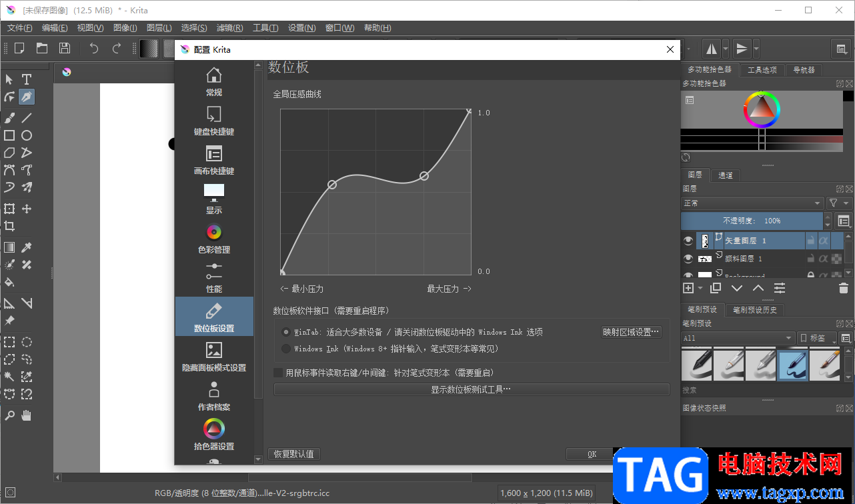Expand the brush preset tag All dropdown

(x=738, y=339)
